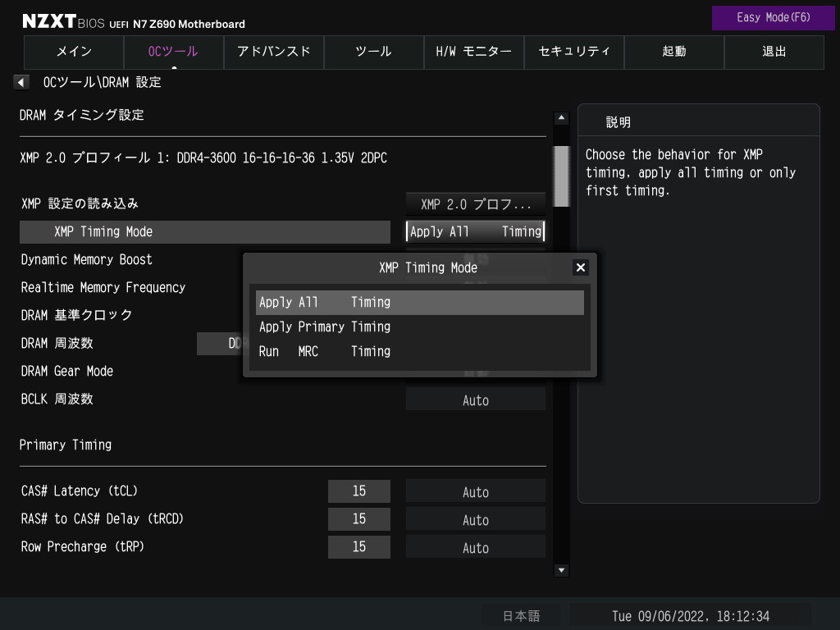Select the Row Precharge (tRP) label

pos(83,547)
